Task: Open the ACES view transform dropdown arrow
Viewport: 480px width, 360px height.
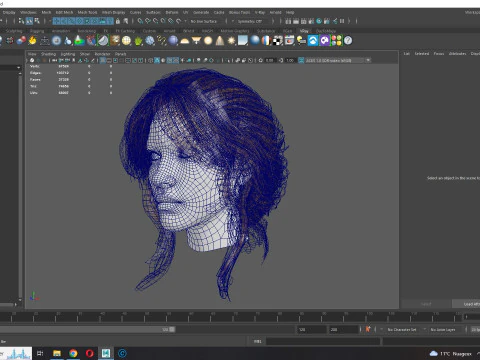Action: (368, 60)
